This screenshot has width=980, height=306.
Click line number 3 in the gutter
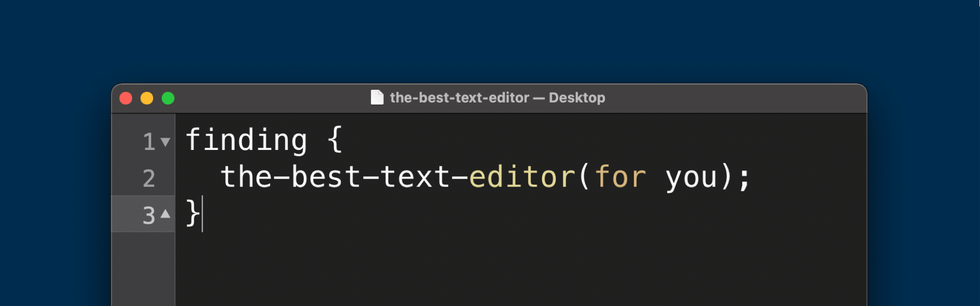(149, 215)
